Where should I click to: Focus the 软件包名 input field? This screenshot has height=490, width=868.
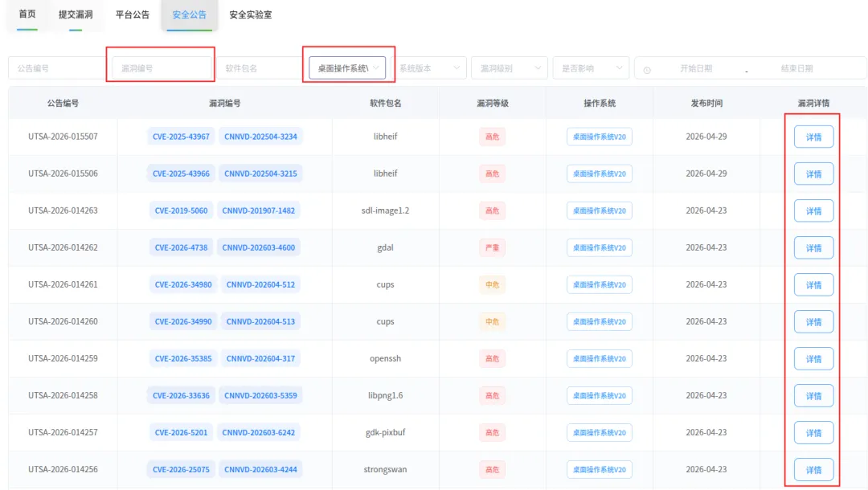click(x=260, y=68)
